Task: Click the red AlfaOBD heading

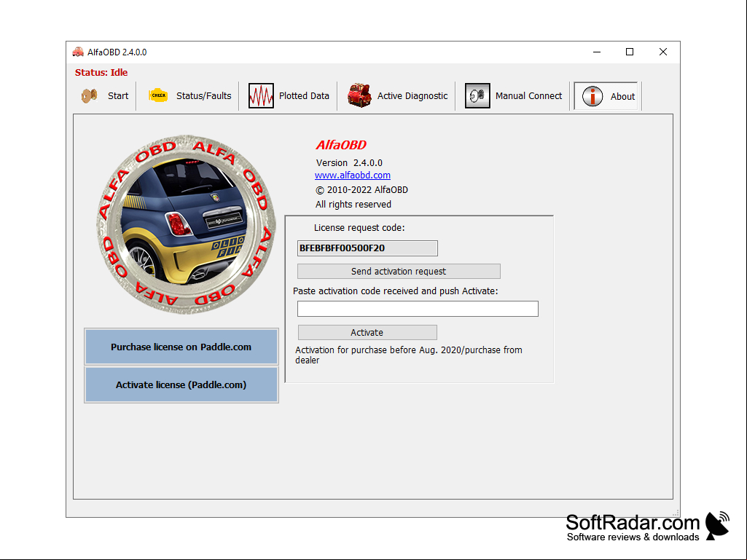Action: [341, 145]
